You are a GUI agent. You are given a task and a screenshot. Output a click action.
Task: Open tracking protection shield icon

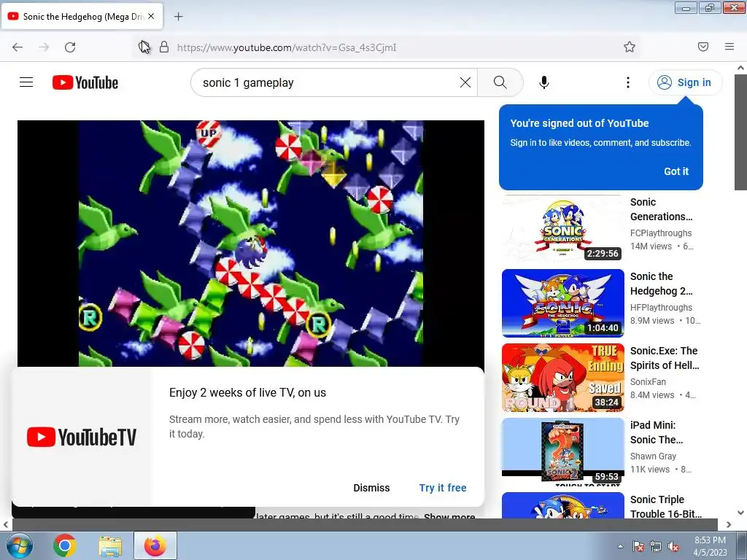tap(144, 47)
